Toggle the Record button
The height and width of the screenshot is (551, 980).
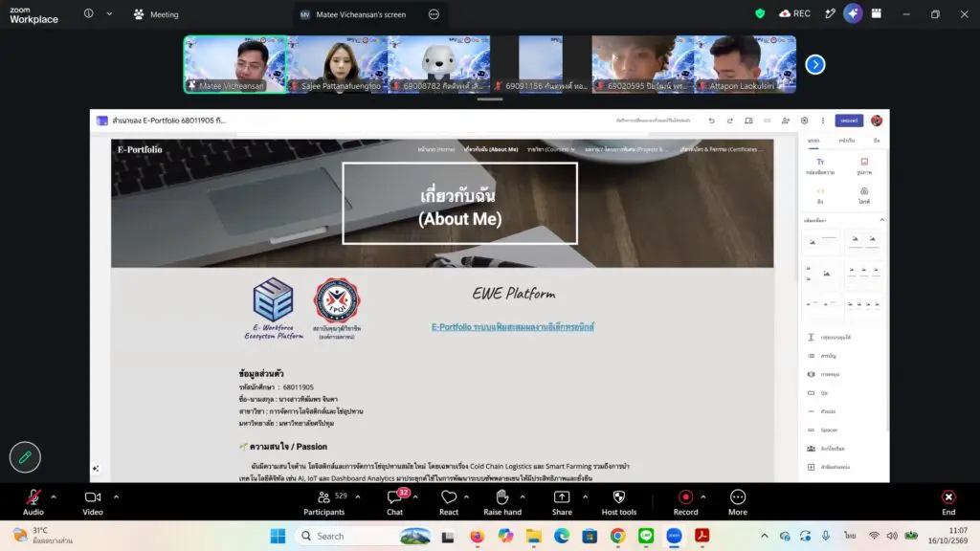coord(685,502)
